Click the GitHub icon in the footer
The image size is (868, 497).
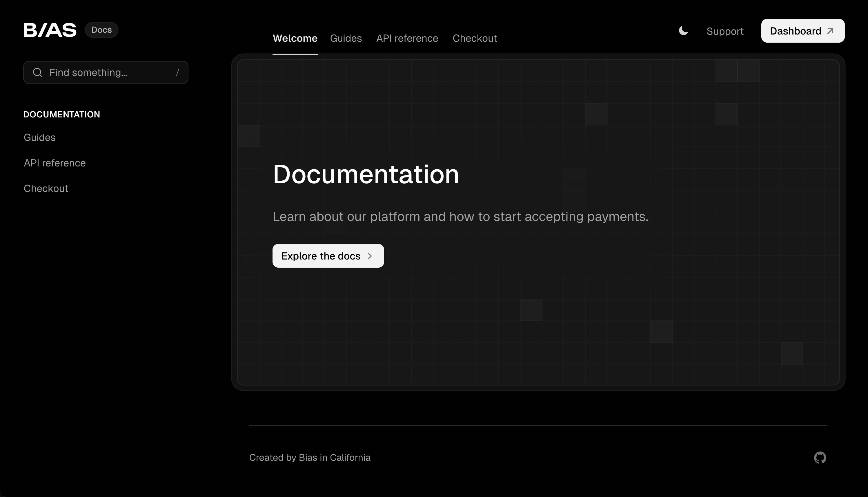pyautogui.click(x=820, y=457)
